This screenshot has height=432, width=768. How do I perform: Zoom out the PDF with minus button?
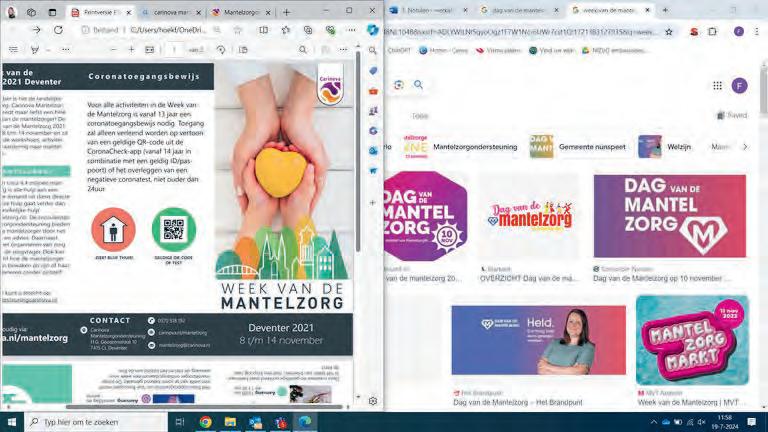coord(113,50)
